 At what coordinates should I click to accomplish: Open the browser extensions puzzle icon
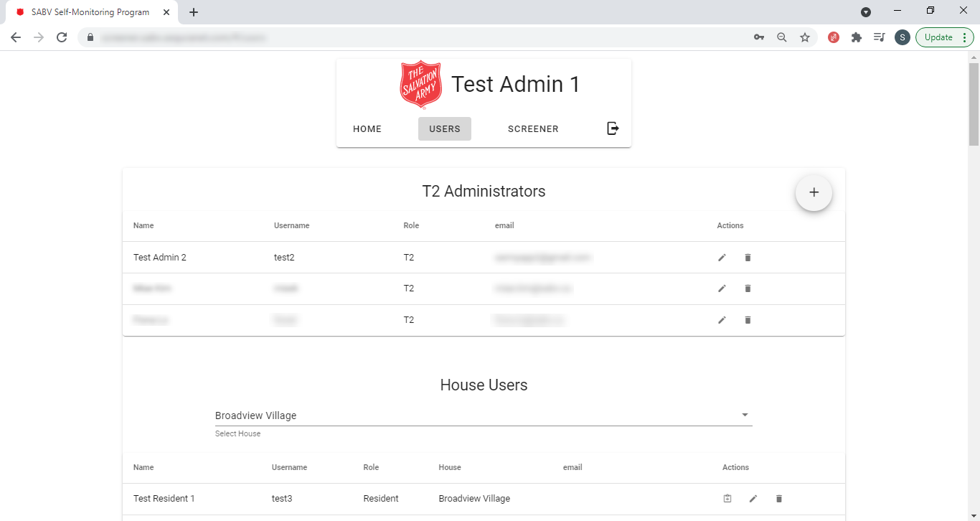click(x=857, y=37)
